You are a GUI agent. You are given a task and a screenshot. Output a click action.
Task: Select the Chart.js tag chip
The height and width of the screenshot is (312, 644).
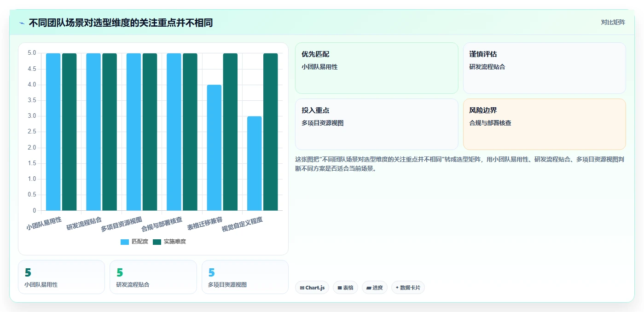click(x=312, y=288)
